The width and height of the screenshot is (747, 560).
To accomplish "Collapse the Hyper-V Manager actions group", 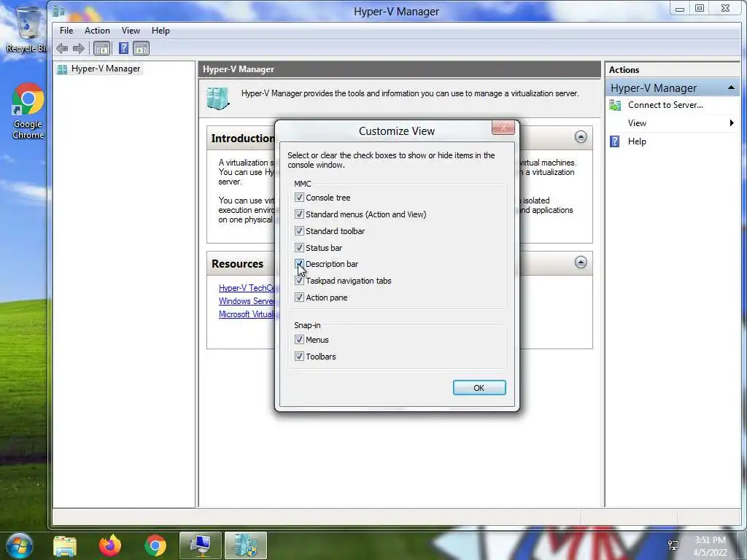I will pyautogui.click(x=731, y=87).
